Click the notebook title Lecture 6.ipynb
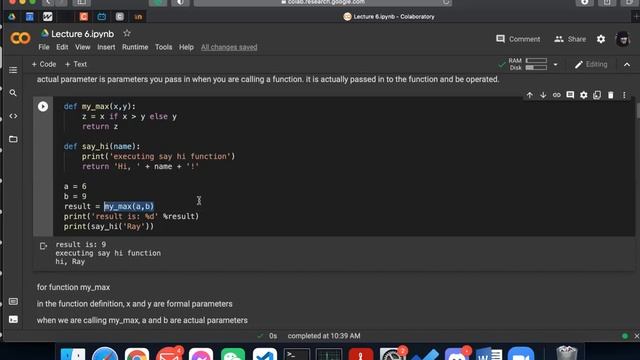Viewport: 640px width, 360px height. [82, 34]
